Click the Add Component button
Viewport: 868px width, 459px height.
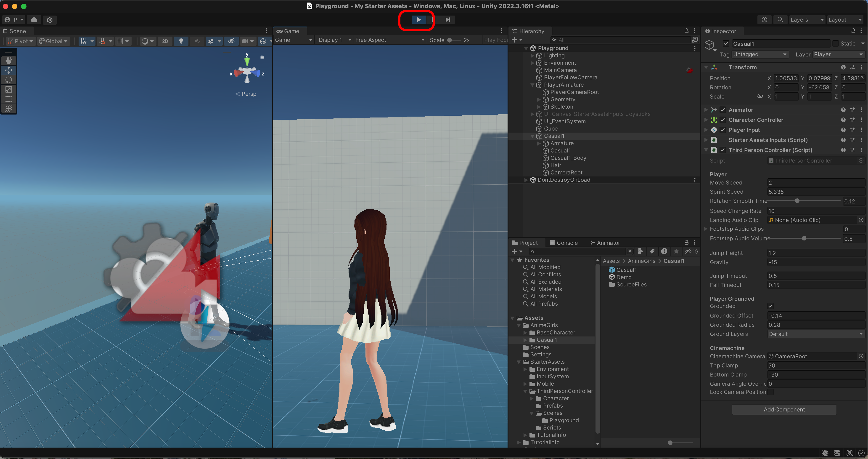click(784, 409)
